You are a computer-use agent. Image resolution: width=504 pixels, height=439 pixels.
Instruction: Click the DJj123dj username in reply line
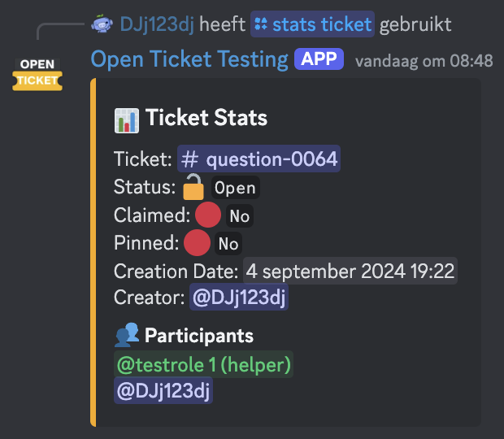157,24
